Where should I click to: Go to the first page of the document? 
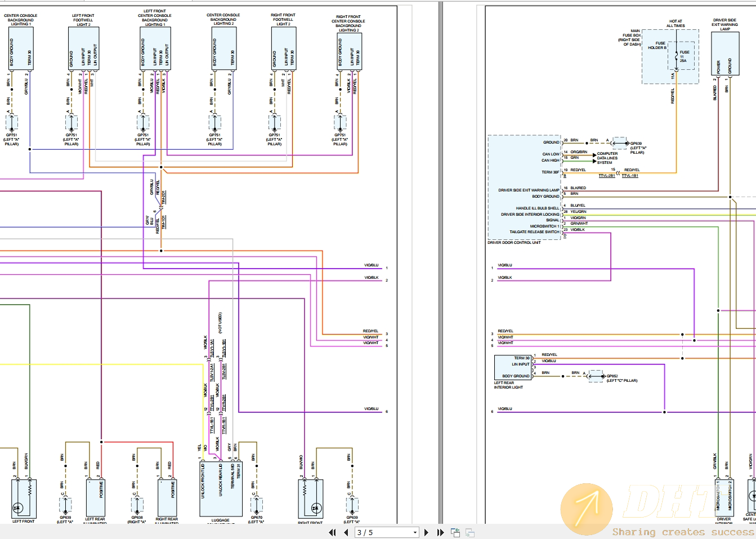point(332,532)
